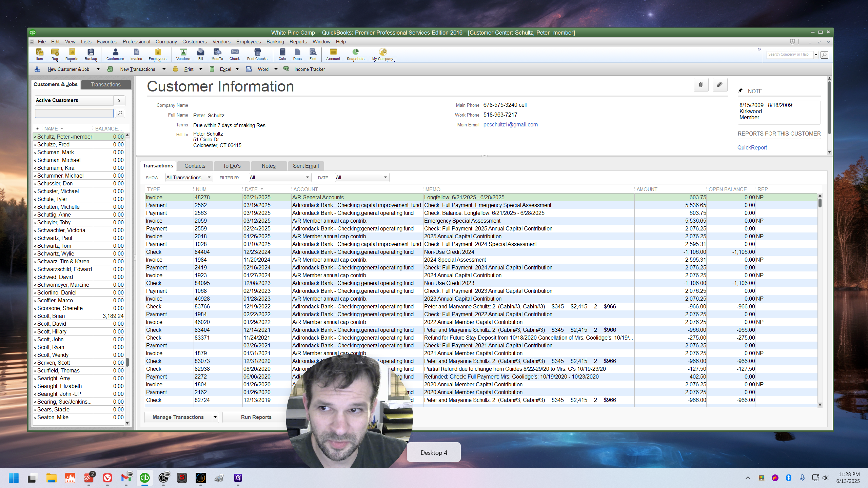Create an Invoice using toolbar icon
This screenshot has width=868, height=488.
136,54
